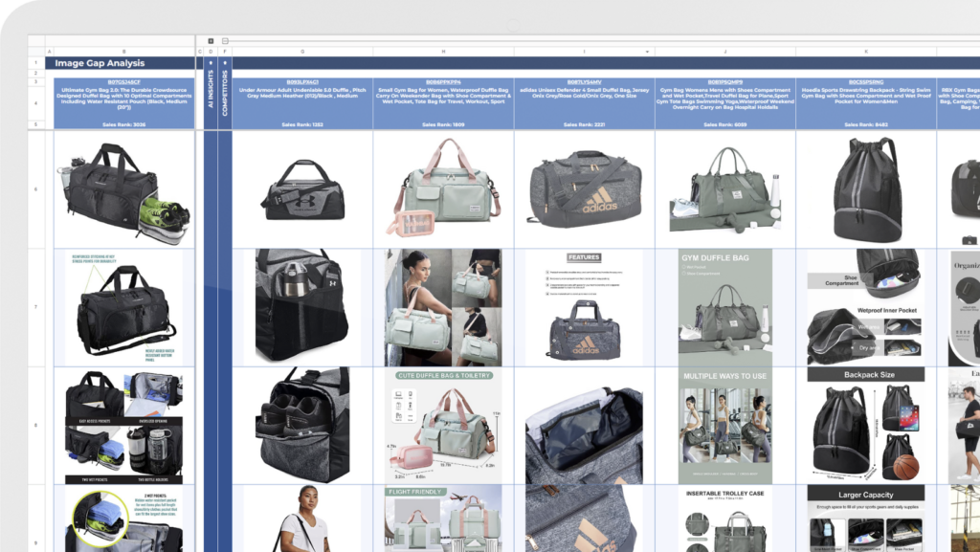Select column H header
Image resolution: width=980 pixels, height=552 pixels.
[x=443, y=52]
